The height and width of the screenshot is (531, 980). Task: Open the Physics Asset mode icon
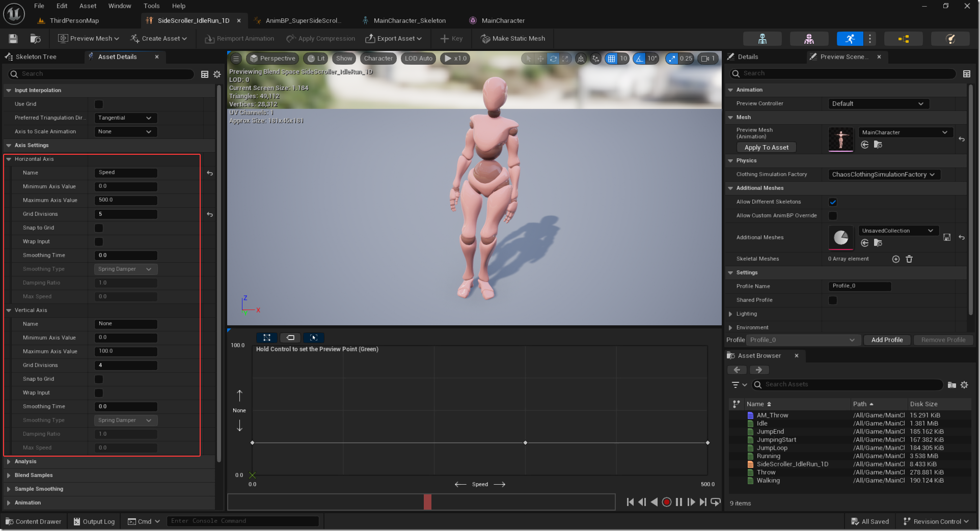950,39
